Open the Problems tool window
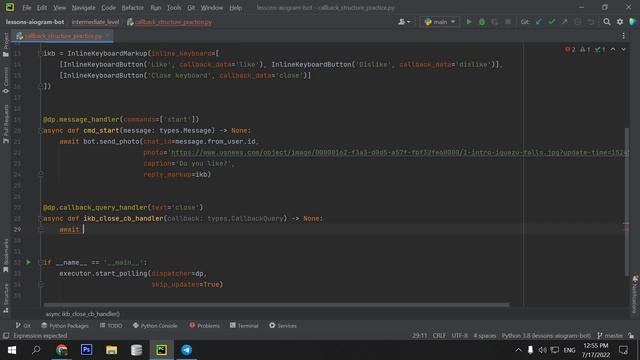The height and width of the screenshot is (360, 640). tap(204, 326)
